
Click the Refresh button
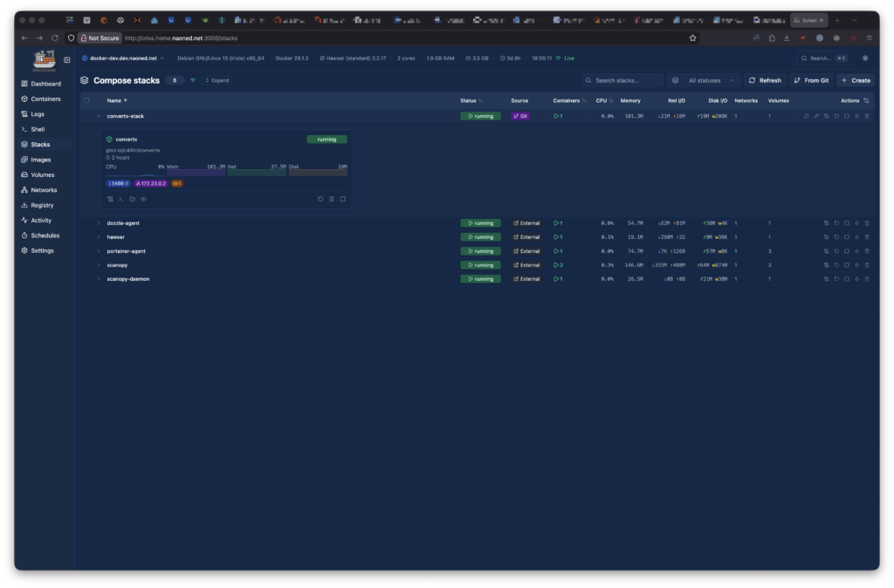coord(764,80)
